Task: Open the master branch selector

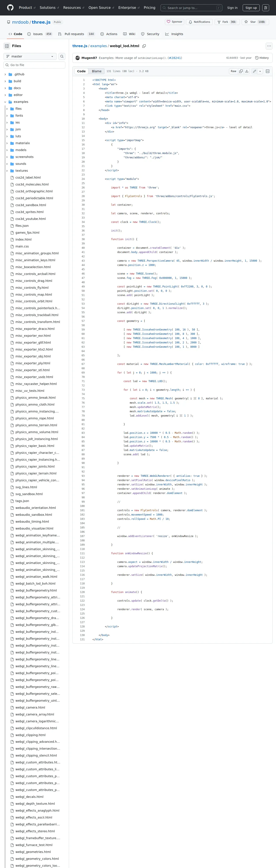Action: click(30, 57)
